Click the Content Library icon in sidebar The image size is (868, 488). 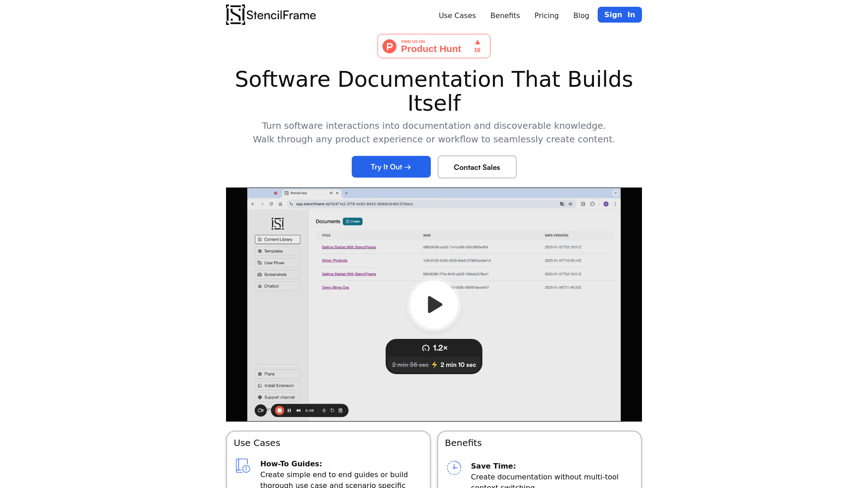coord(260,239)
